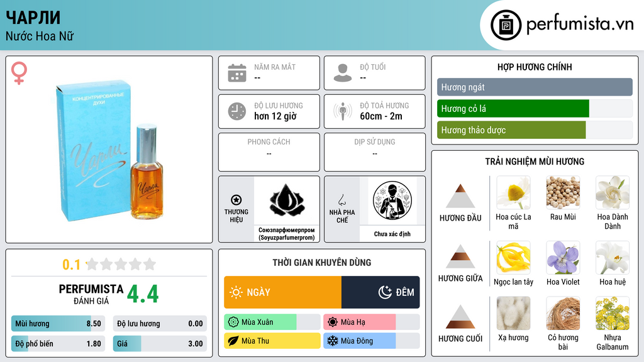Click the star badge Thương hiệu icon

[236, 200]
